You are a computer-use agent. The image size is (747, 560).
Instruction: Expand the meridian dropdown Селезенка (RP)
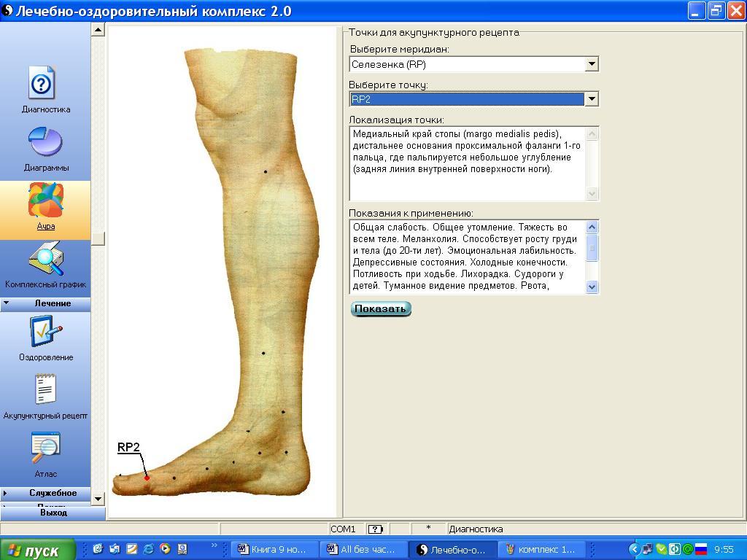(x=592, y=64)
